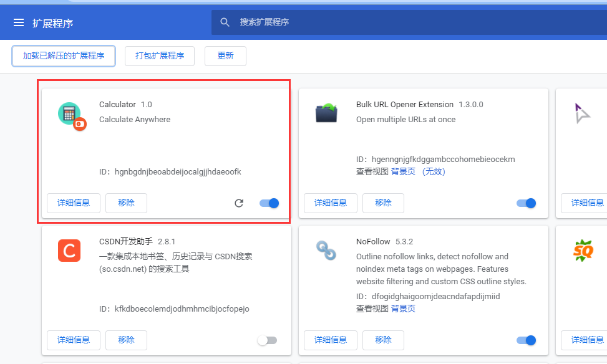607x364 pixels.
Task: Click 'Open multiple URLs at once' description
Action: [x=405, y=120]
